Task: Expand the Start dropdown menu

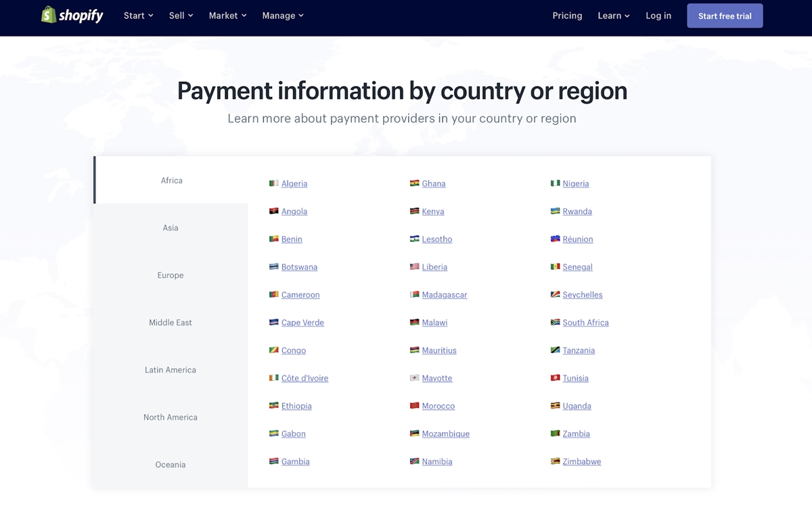Action: click(x=138, y=16)
